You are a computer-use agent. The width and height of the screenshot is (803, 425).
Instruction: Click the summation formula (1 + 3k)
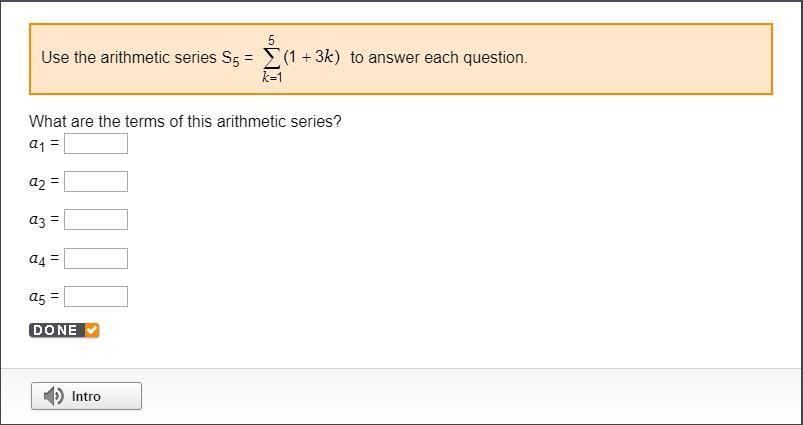click(311, 57)
